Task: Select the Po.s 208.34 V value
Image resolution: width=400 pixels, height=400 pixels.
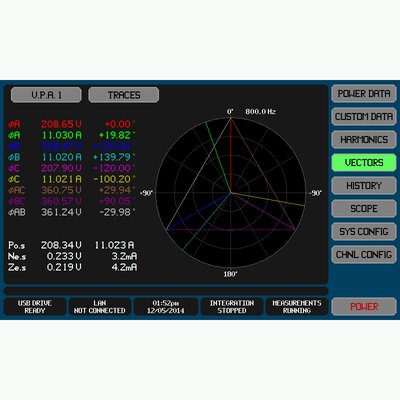Action: click(x=61, y=245)
